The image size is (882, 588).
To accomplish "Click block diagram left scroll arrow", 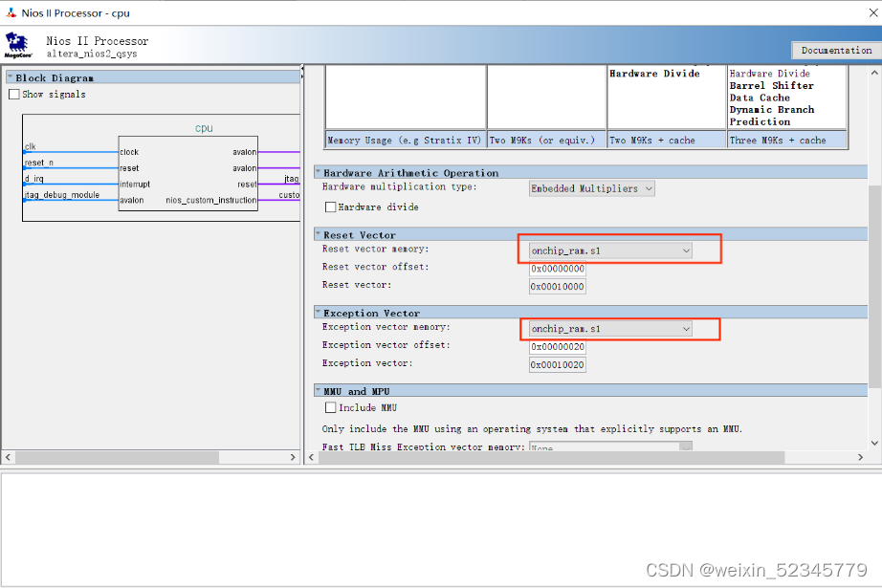I will [x=8, y=457].
